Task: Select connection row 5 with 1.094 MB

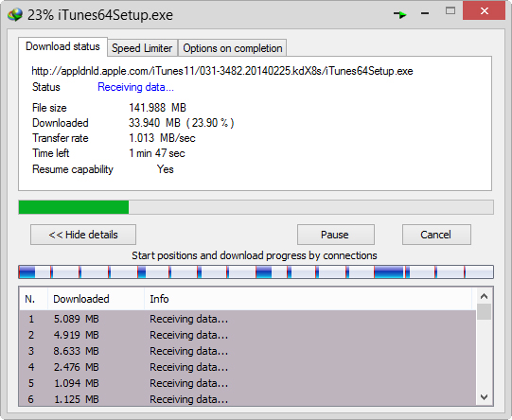Action: tap(248, 383)
